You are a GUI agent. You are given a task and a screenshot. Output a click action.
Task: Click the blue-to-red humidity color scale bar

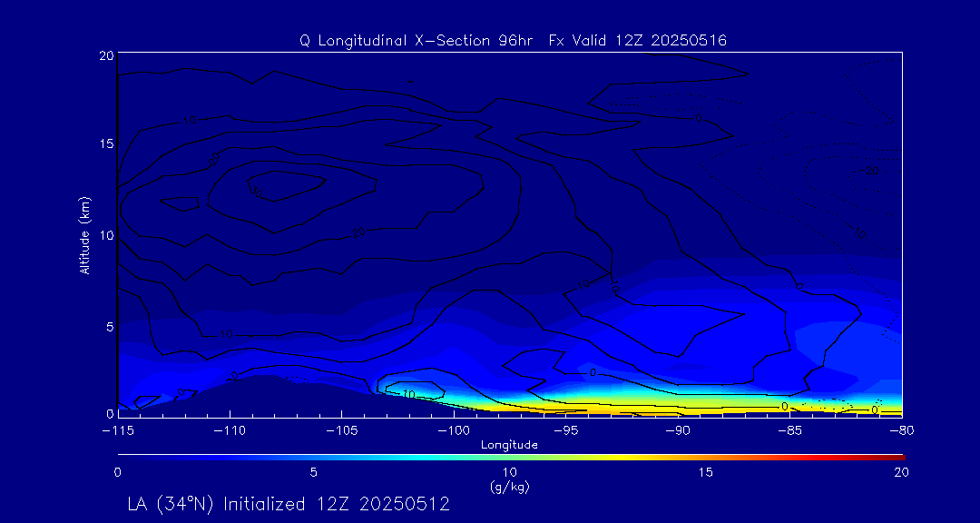[x=511, y=458]
